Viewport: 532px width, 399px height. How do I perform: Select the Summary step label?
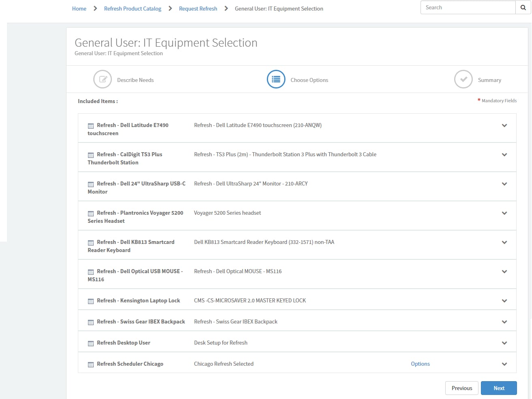[489, 80]
